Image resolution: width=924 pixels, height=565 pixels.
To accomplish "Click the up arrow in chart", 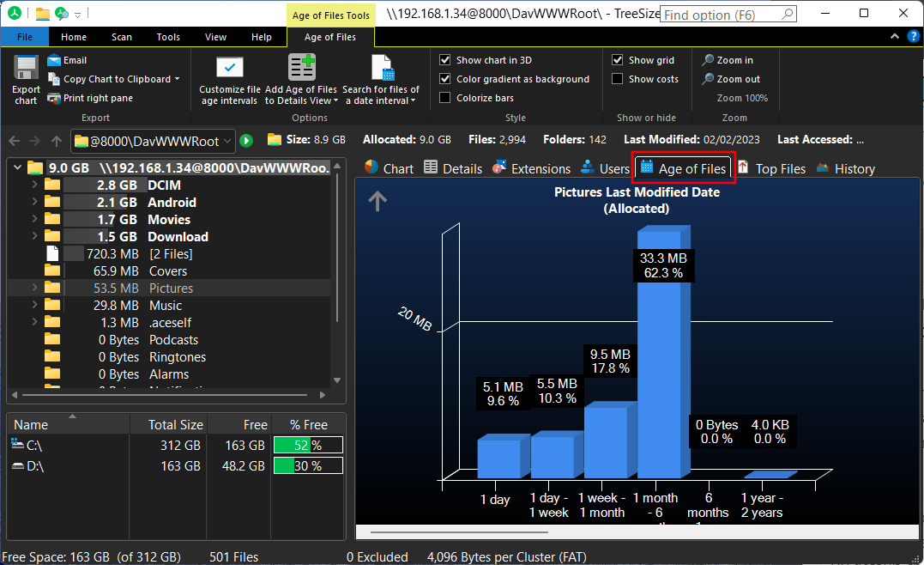I will pyautogui.click(x=377, y=201).
